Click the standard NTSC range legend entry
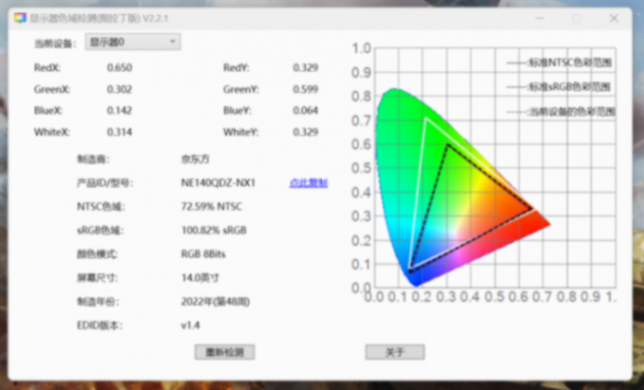The width and height of the screenshot is (644, 390). [x=559, y=63]
